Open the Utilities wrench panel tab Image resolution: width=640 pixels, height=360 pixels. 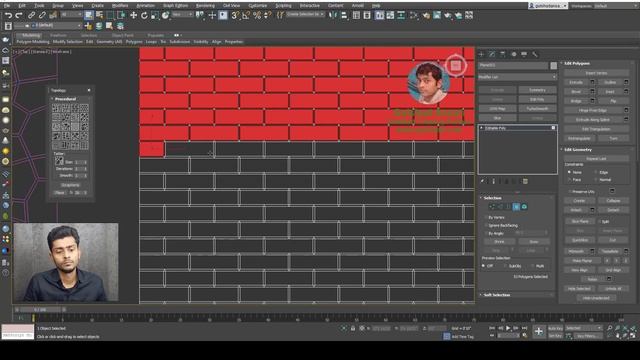(x=535, y=54)
